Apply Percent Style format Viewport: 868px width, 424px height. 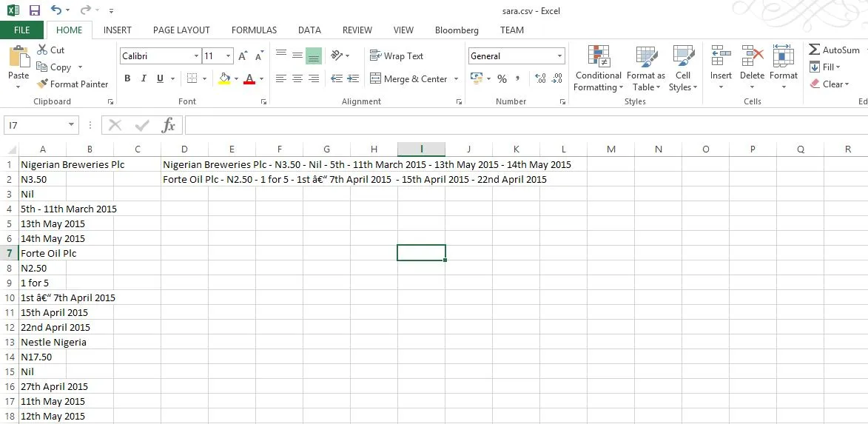502,78
